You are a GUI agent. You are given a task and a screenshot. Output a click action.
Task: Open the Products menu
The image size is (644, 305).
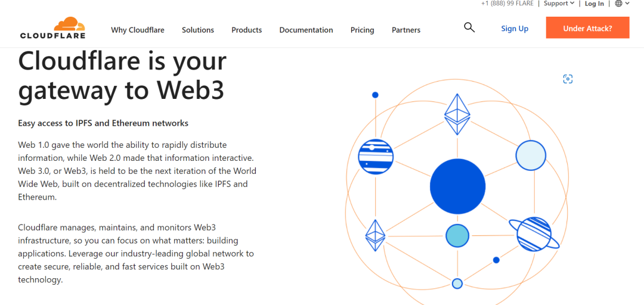(246, 30)
